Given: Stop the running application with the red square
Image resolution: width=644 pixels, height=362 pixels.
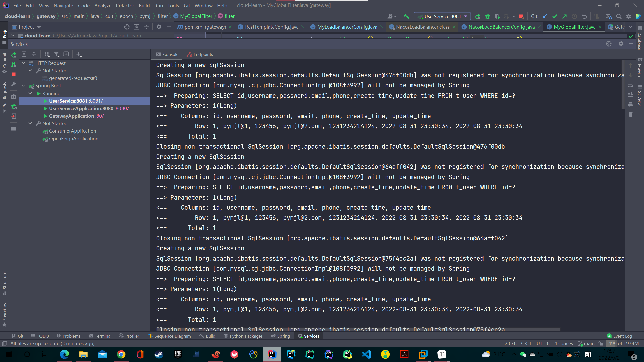Looking at the screenshot, I should pyautogui.click(x=521, y=17).
